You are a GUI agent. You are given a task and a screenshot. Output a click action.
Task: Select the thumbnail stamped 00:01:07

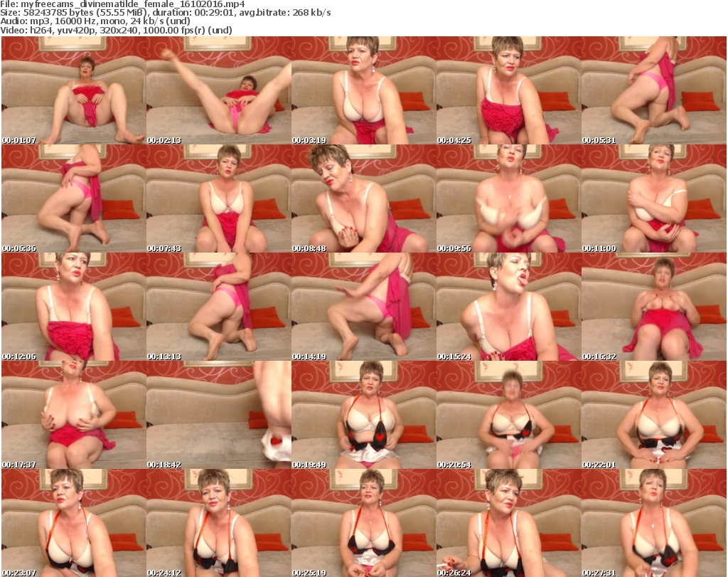(x=73, y=90)
